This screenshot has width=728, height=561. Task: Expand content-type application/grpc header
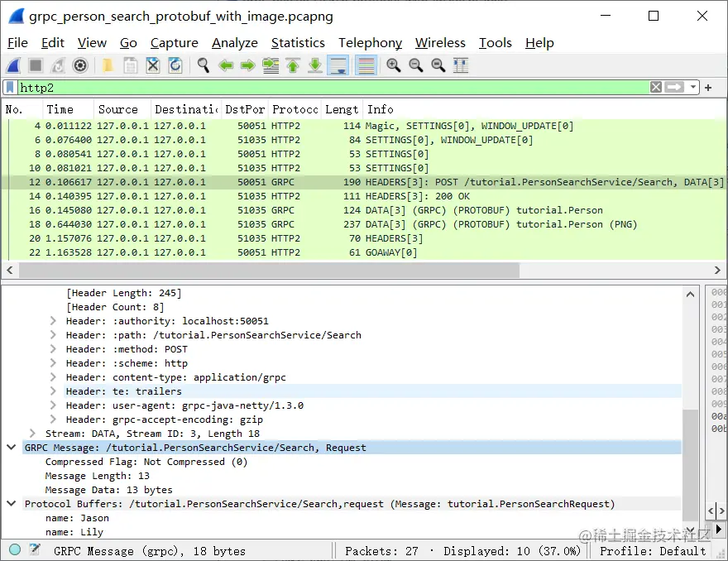pyautogui.click(x=53, y=377)
